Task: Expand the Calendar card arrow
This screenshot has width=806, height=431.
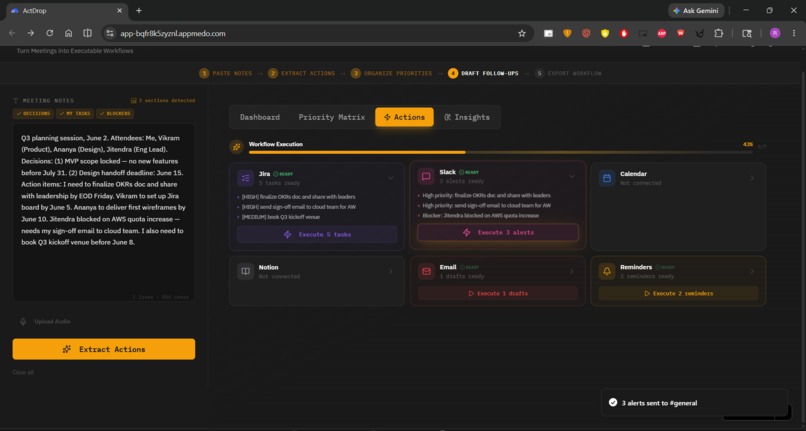Action: point(752,178)
